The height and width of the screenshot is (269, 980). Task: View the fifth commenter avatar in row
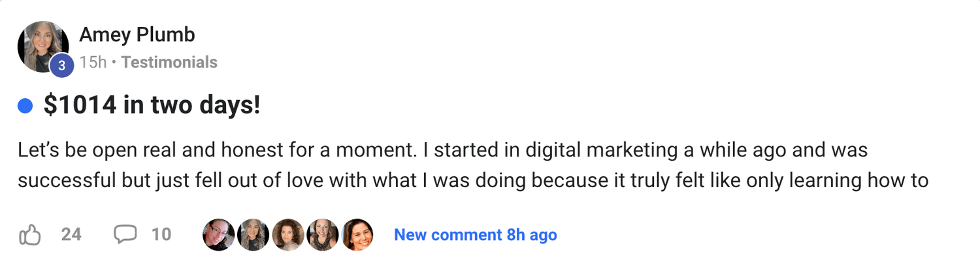[x=357, y=235]
